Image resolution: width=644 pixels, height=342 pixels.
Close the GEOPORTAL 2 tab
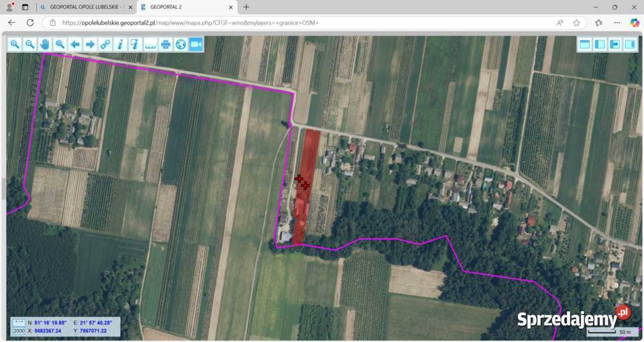pyautogui.click(x=230, y=7)
